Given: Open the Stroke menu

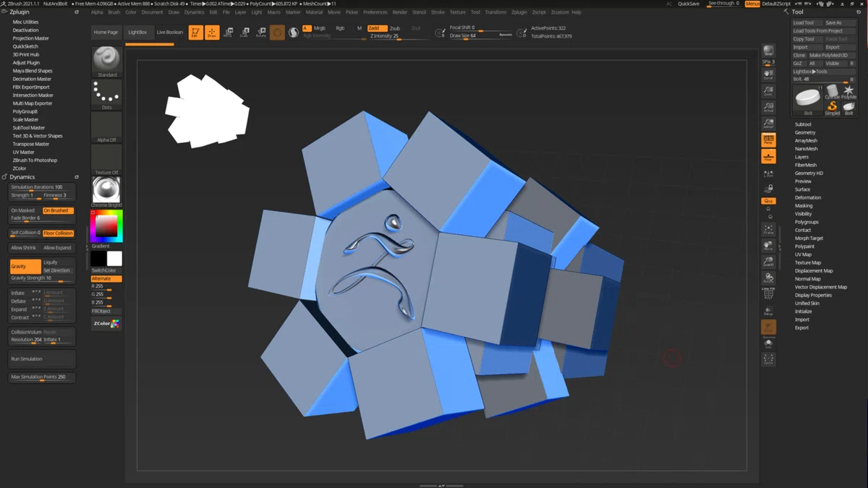Looking at the screenshot, I should (x=438, y=12).
